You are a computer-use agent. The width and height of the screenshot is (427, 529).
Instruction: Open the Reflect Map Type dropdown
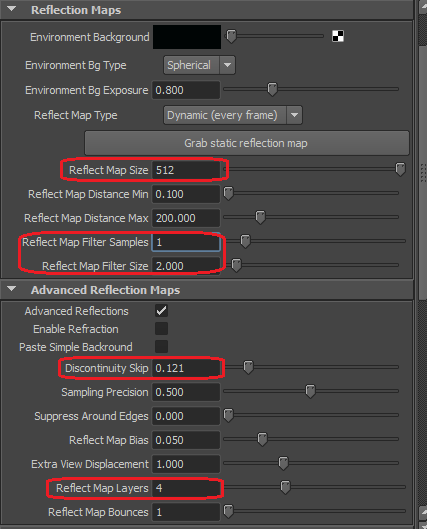(x=233, y=115)
